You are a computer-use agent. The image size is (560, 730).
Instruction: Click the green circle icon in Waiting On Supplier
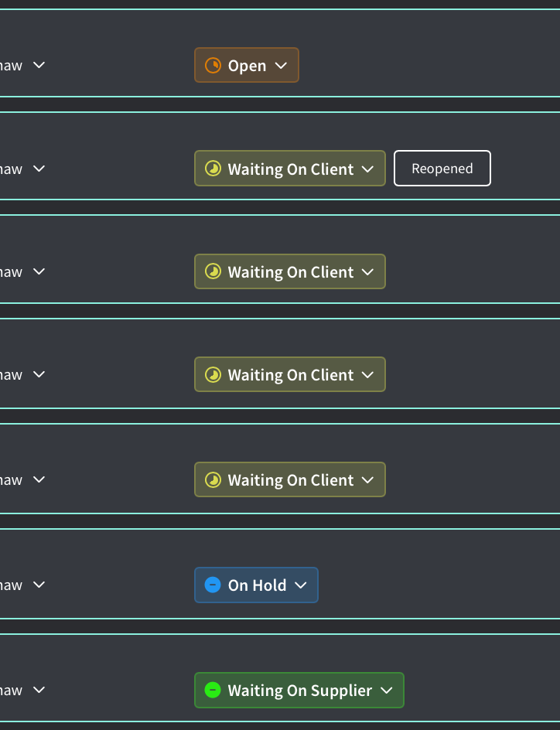(x=213, y=690)
